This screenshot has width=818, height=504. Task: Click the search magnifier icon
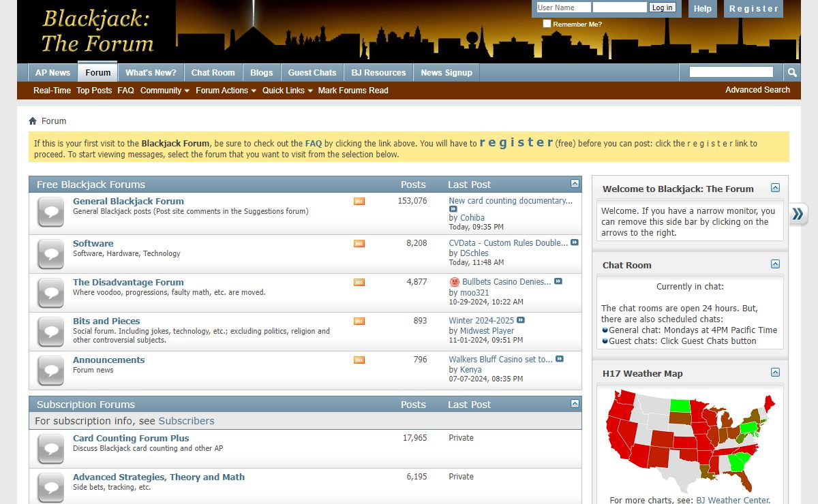point(792,72)
